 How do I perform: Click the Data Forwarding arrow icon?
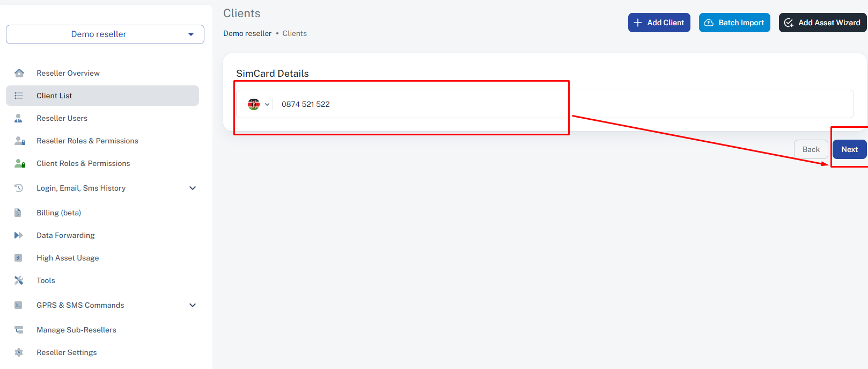click(x=19, y=235)
